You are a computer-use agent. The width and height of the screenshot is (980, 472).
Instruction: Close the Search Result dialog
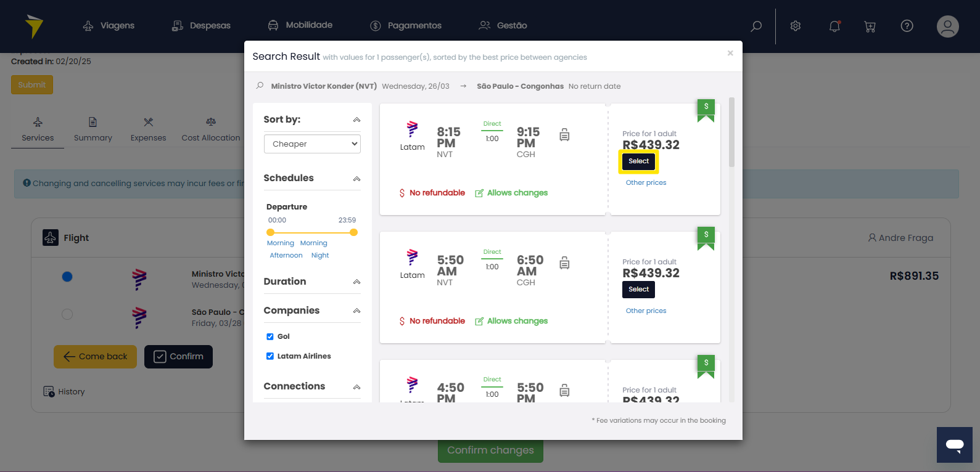730,53
